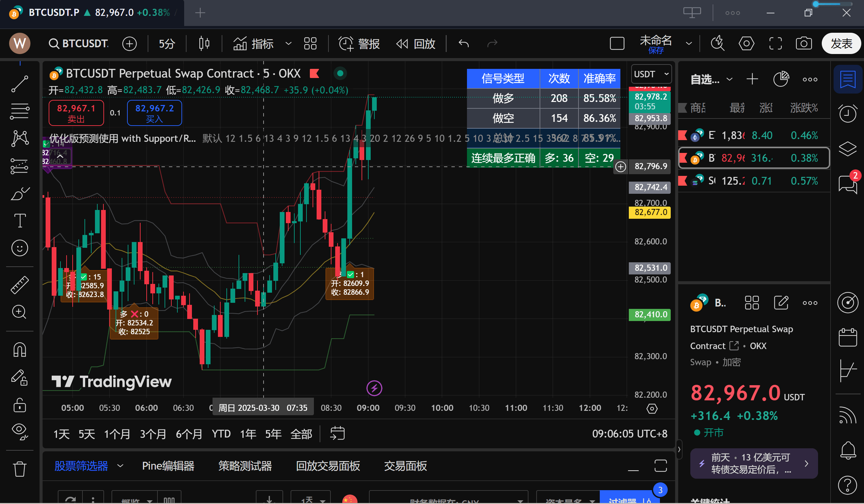Select the 3个月 time range
This screenshot has height=504, width=864.
(153, 434)
